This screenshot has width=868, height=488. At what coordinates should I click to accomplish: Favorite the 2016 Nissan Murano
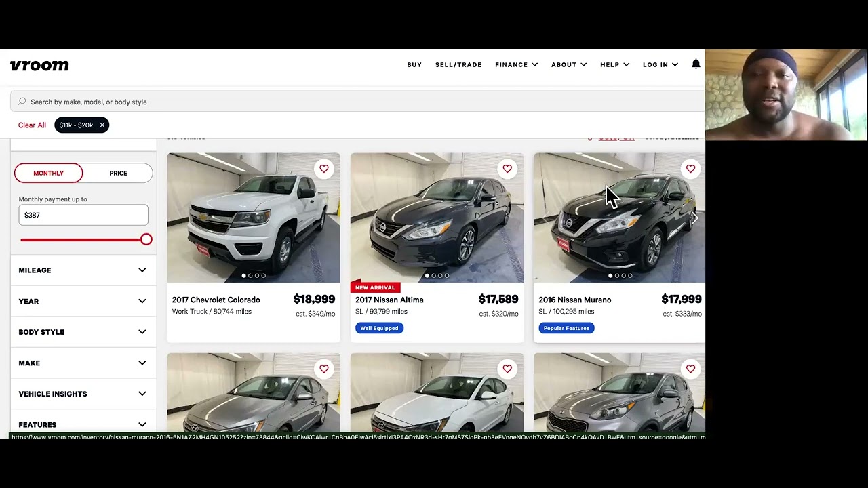pyautogui.click(x=690, y=169)
